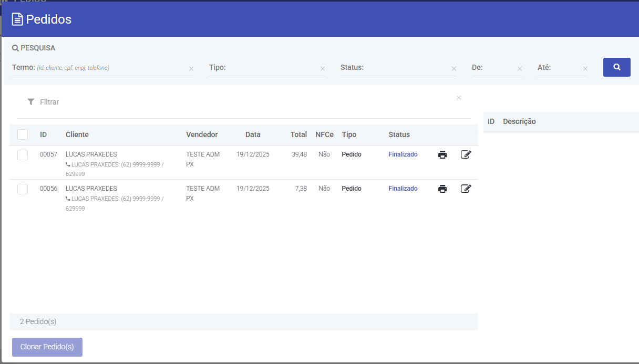639x364 pixels.
Task: Sort orders by Total column header
Action: [x=298, y=134]
